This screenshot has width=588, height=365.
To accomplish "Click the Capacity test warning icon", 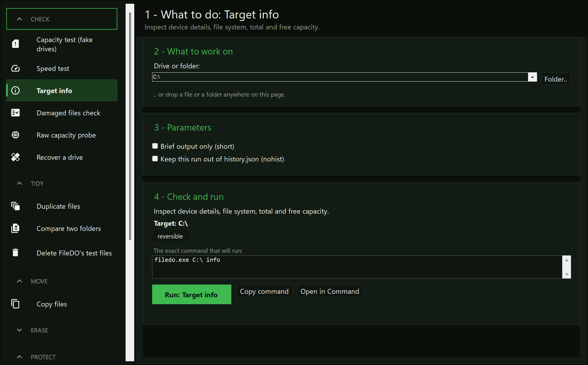I will (16, 44).
